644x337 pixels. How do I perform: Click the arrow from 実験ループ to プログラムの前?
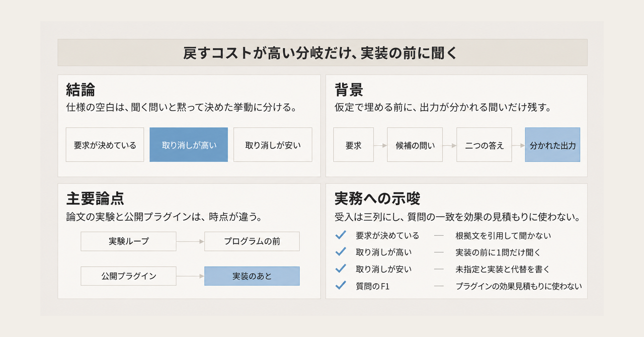pos(190,241)
